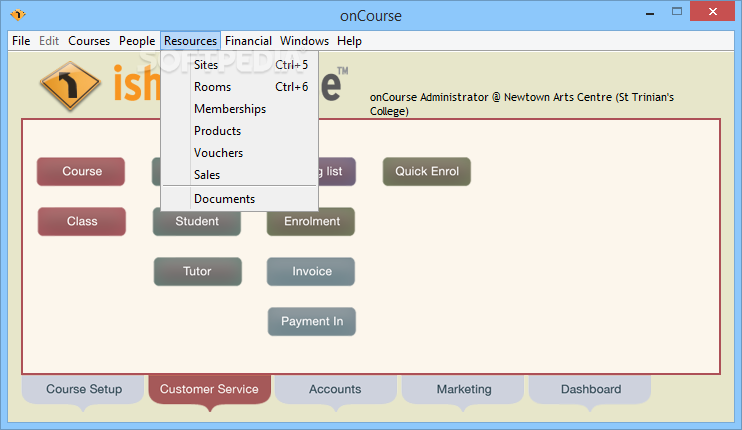Switch to Customer Service tab

(209, 389)
